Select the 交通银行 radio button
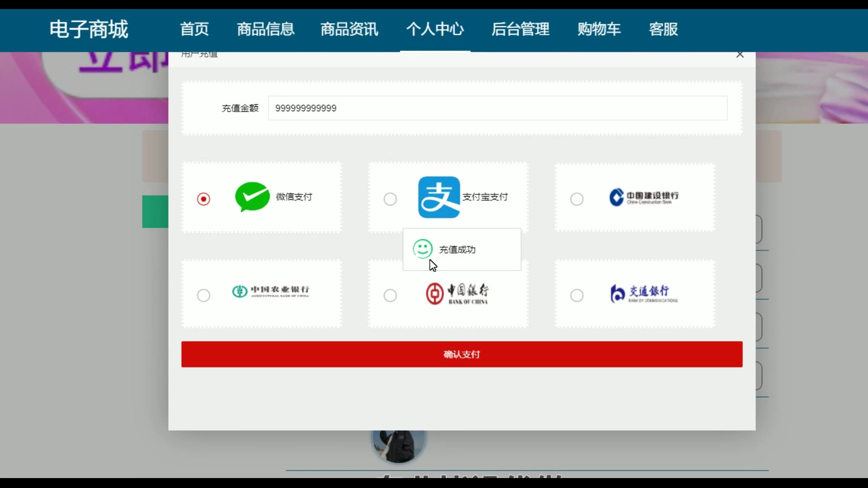This screenshot has width=868, height=488. (577, 296)
